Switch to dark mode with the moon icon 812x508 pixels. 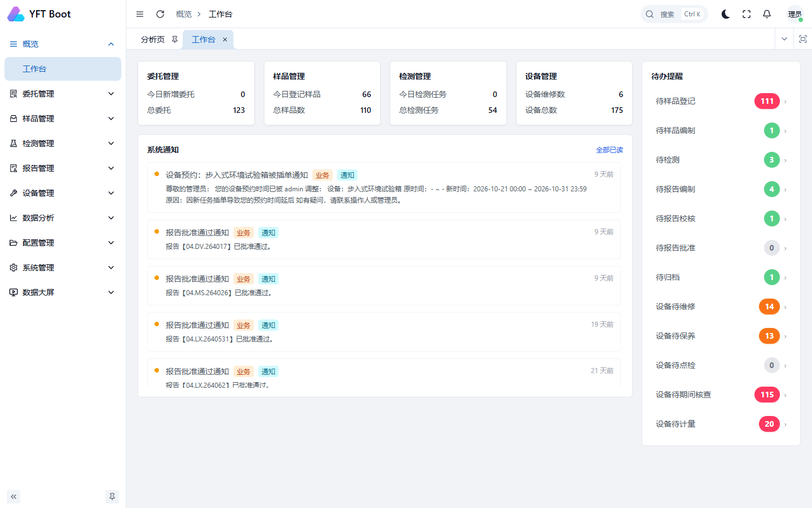(726, 14)
